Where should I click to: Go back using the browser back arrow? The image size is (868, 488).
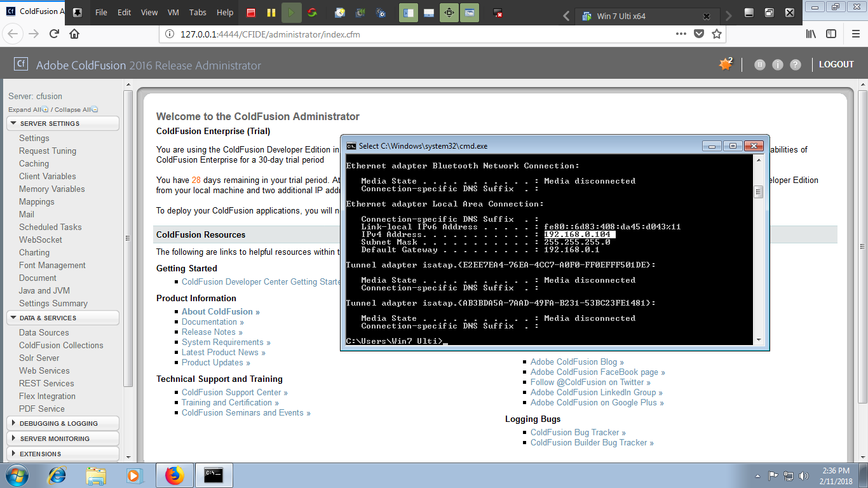coord(13,34)
